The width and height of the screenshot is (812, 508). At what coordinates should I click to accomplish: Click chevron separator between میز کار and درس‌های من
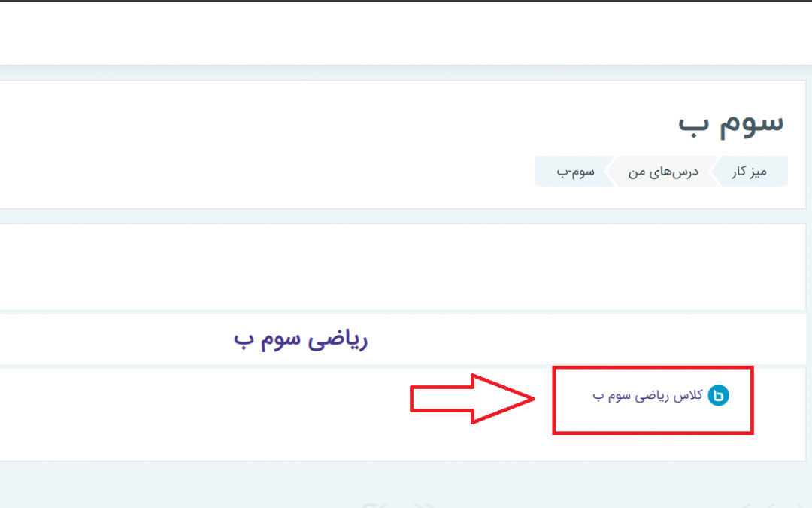tap(715, 171)
